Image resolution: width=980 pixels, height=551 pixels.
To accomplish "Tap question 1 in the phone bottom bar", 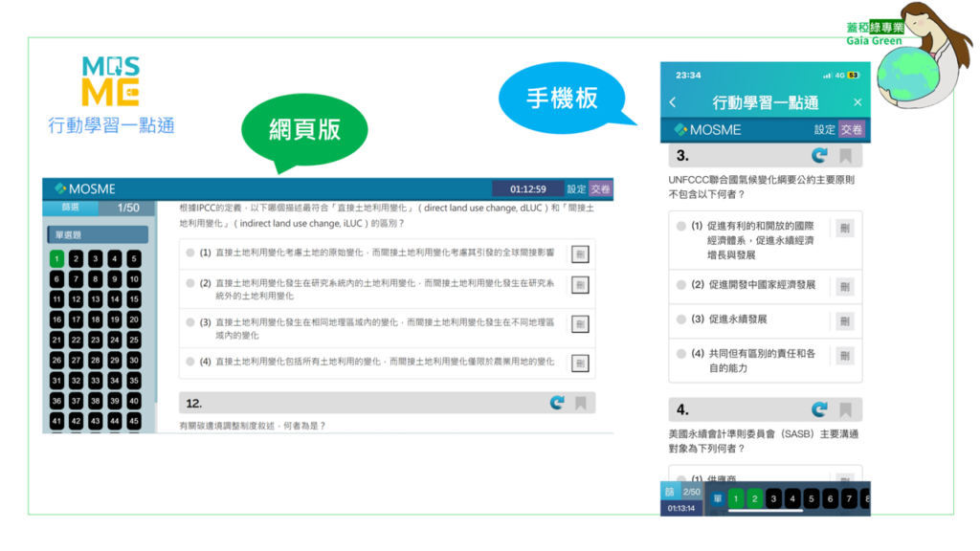I will [736, 498].
